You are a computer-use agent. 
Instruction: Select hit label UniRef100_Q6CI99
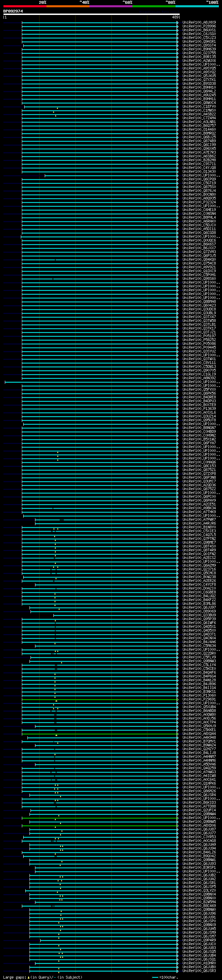click(x=199, y=145)
